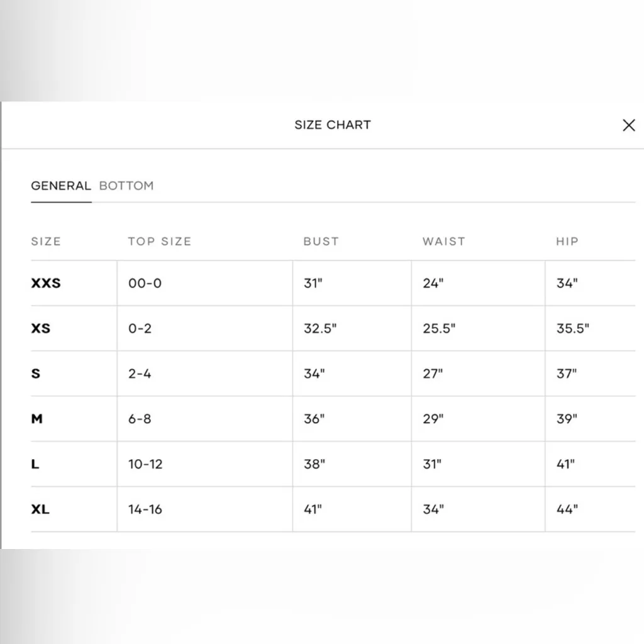Viewport: 644px width, 644px height.
Task: Click the XXS size row label
Action: click(x=46, y=283)
